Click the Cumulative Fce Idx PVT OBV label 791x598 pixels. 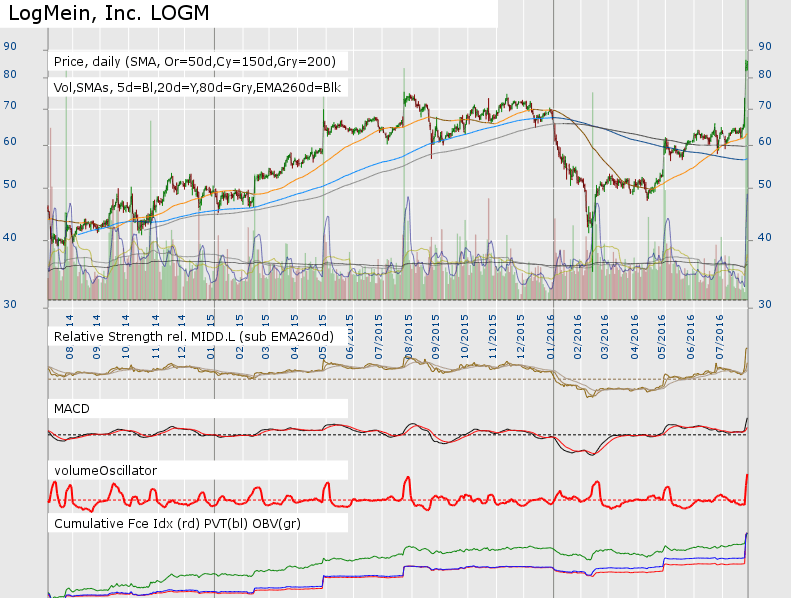click(177, 524)
